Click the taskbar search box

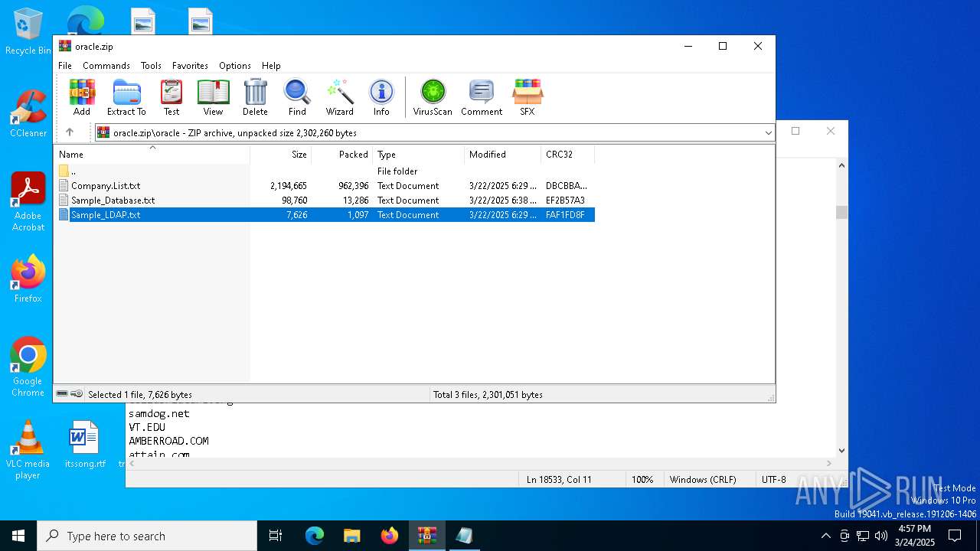pyautogui.click(x=147, y=536)
